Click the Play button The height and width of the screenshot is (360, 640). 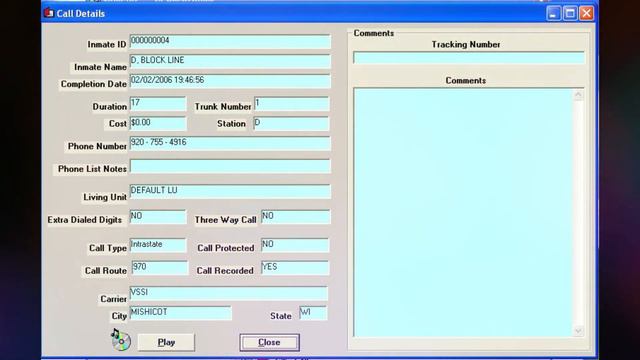point(166,342)
